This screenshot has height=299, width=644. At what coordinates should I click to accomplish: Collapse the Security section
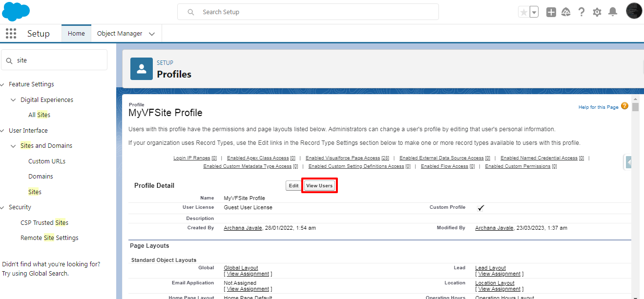(x=3, y=207)
